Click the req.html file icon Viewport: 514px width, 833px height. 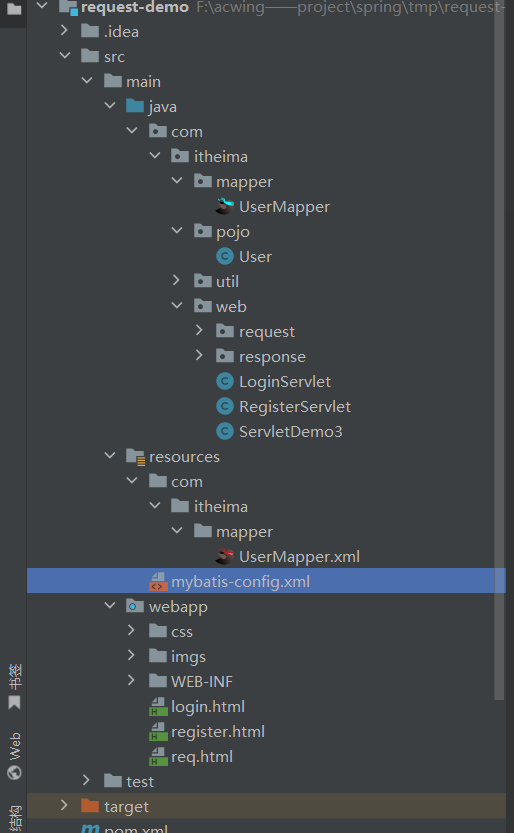[x=158, y=756]
